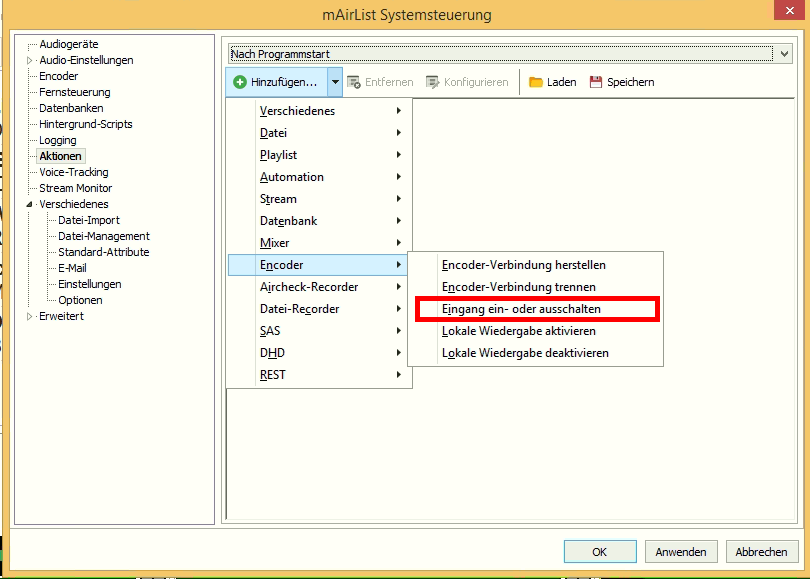The image size is (810, 579).
Task: Click the Konfigurieren toolbar icon
Action: [432, 82]
